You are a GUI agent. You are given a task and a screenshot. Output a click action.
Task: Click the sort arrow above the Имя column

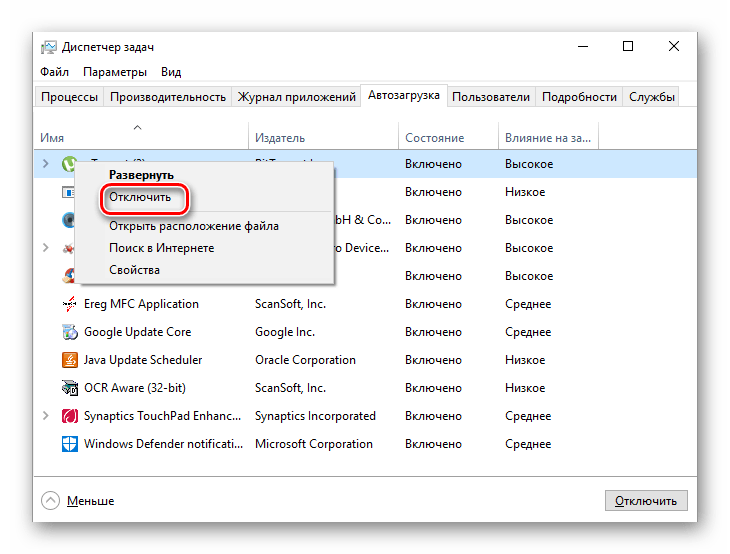tap(137, 127)
